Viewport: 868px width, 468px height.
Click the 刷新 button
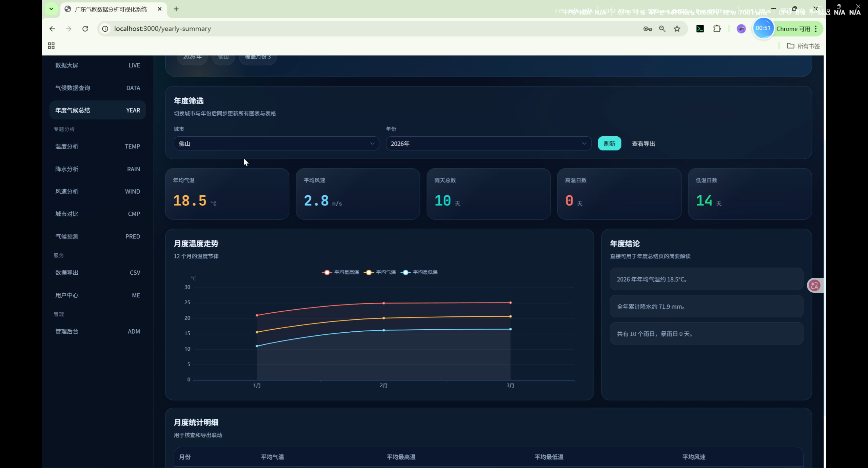(x=609, y=143)
